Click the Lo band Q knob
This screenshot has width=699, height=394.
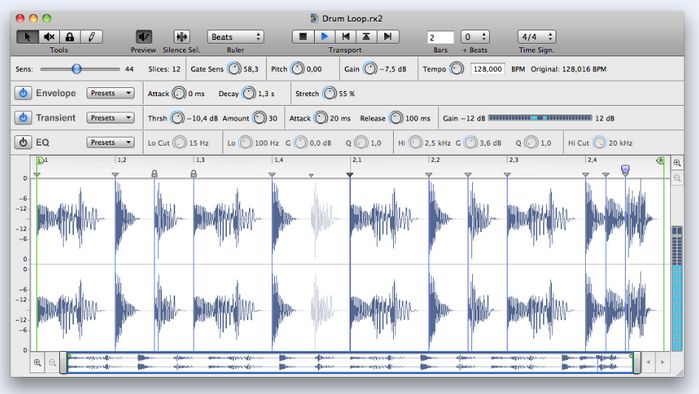pos(362,143)
